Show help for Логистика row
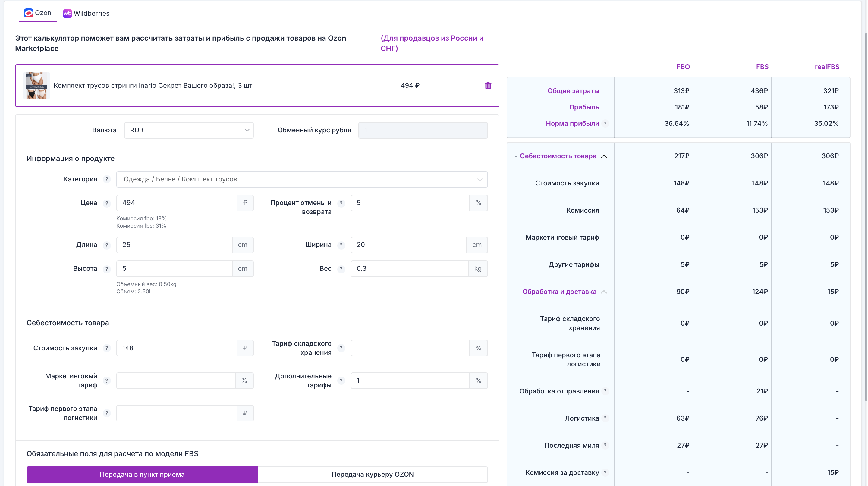 click(x=605, y=418)
